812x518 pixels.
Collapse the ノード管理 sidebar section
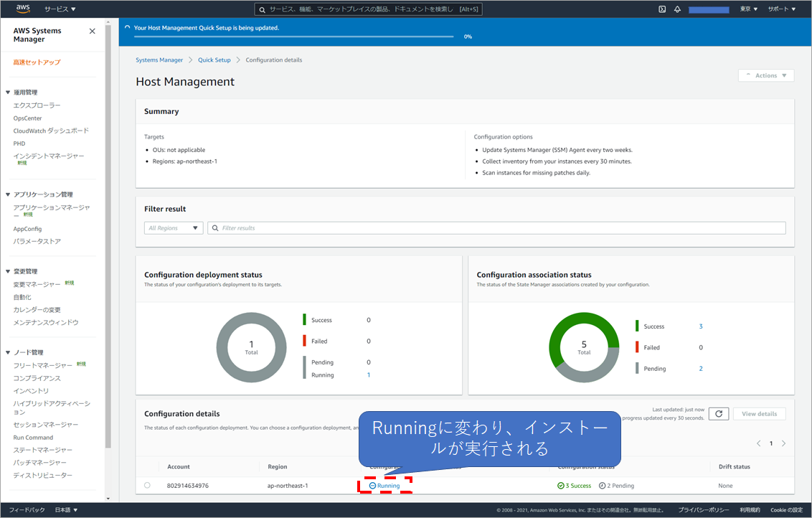(8, 352)
